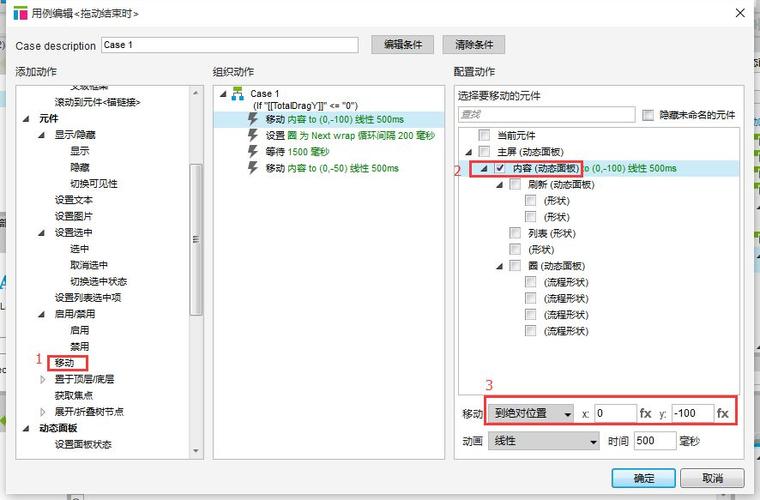This screenshot has height=500, width=760.
Task: Select the 选中 action
Action: point(79,249)
